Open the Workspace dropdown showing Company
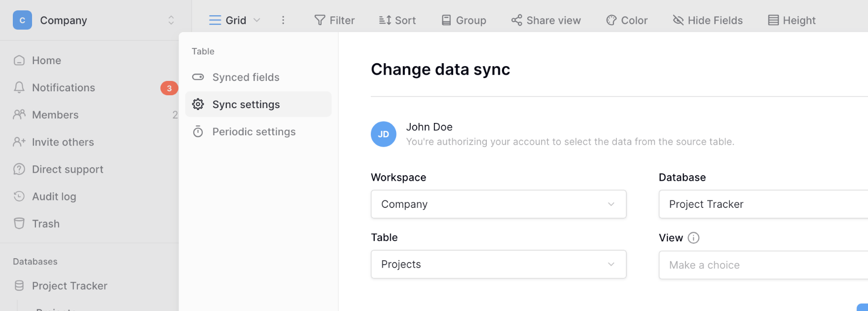Image resolution: width=868 pixels, height=311 pixels. click(499, 204)
